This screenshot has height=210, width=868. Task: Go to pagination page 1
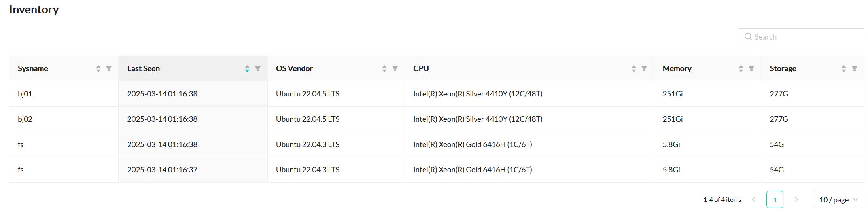[775, 200]
